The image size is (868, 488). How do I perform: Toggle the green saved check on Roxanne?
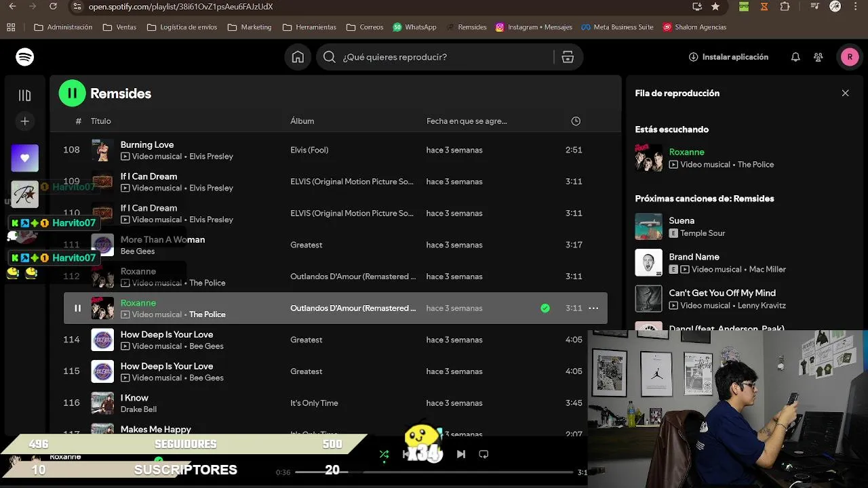click(545, 308)
